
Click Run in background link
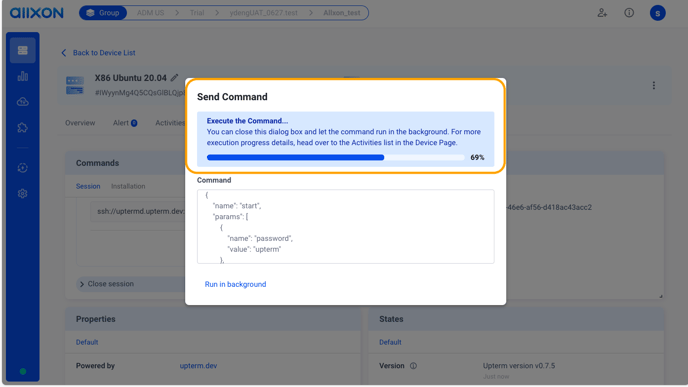235,284
